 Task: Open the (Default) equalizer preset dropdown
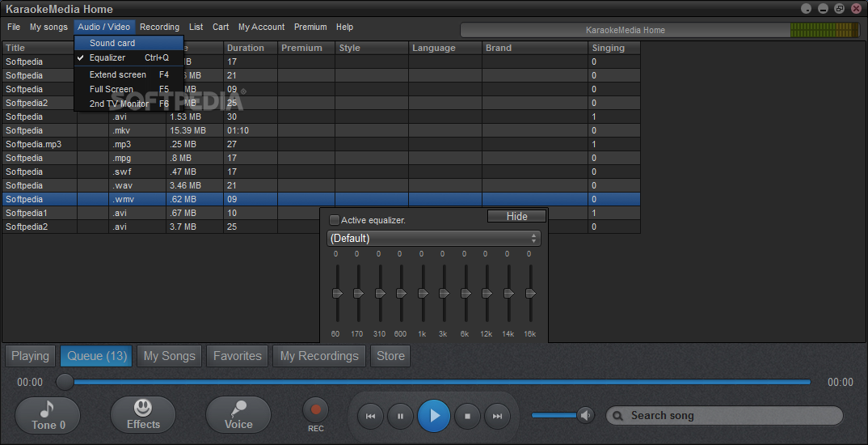click(433, 239)
